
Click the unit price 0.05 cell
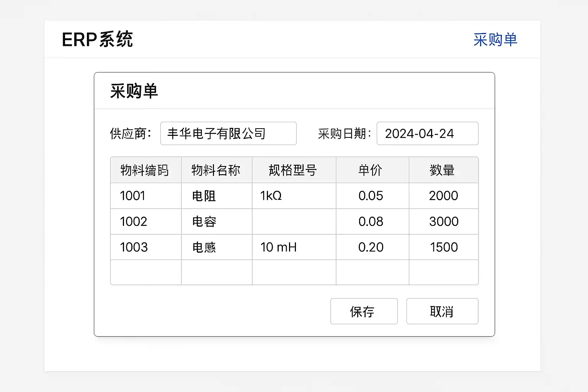click(x=372, y=196)
